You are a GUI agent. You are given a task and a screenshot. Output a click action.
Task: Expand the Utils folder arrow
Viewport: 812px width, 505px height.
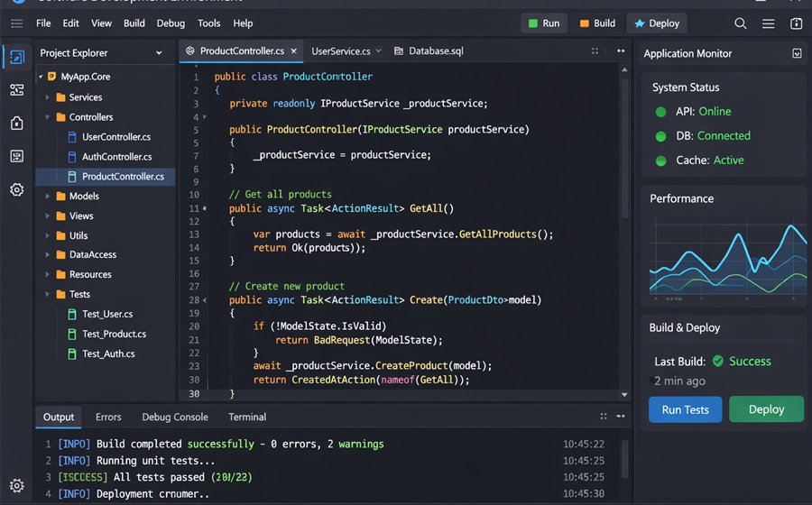point(47,235)
